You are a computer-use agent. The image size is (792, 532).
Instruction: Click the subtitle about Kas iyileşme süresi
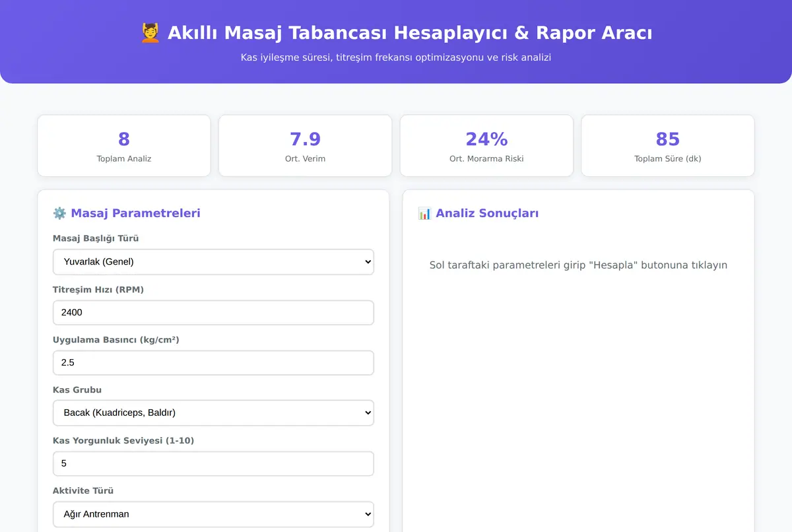pos(396,57)
